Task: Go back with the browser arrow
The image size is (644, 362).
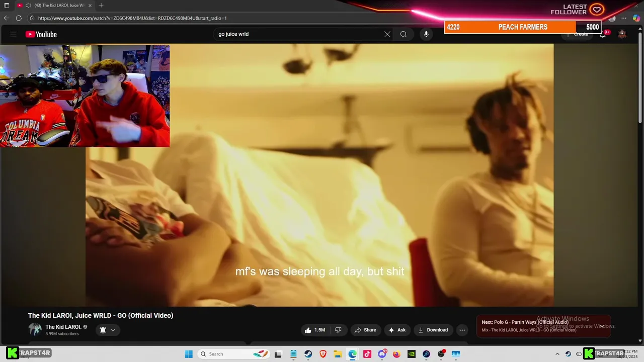Action: (x=7, y=18)
